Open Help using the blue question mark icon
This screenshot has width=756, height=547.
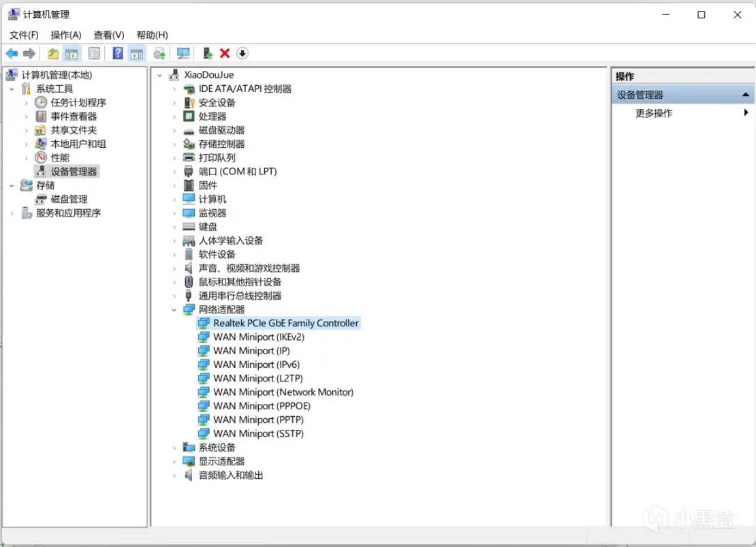[117, 53]
